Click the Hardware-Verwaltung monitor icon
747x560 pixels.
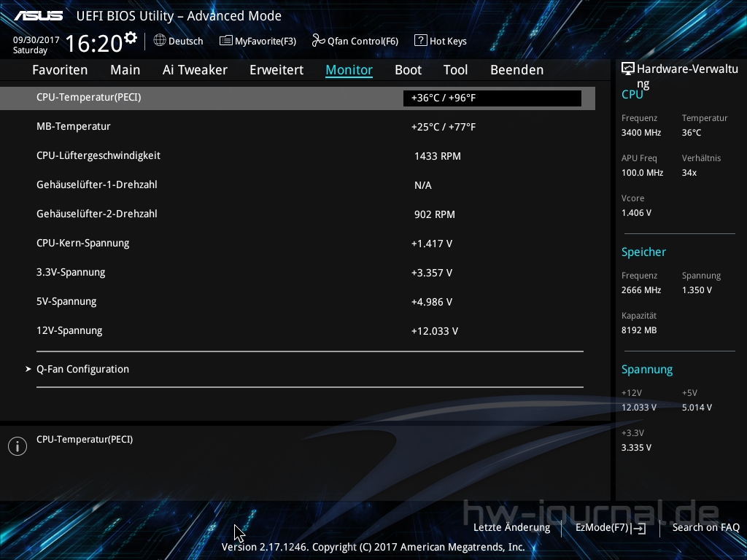628,69
